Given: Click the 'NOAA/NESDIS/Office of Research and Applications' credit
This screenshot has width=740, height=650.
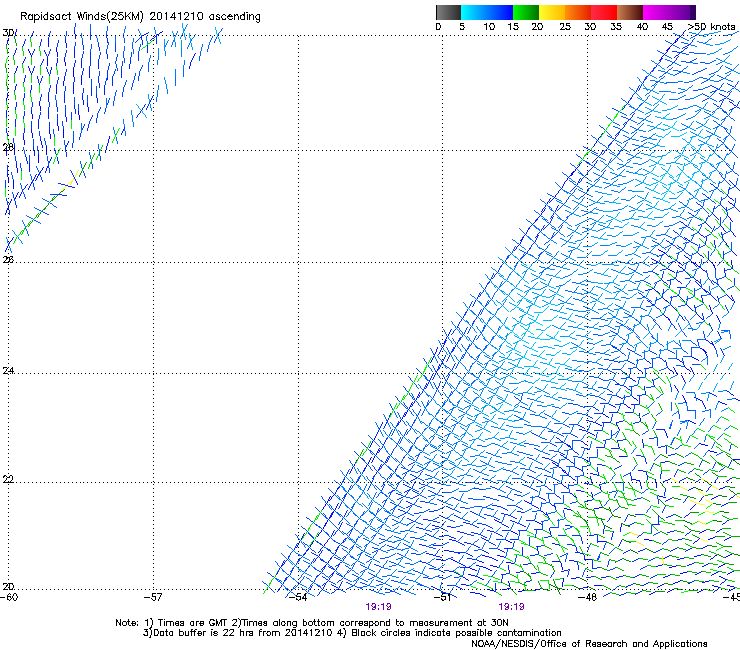Looking at the screenshot, I should [589, 644].
